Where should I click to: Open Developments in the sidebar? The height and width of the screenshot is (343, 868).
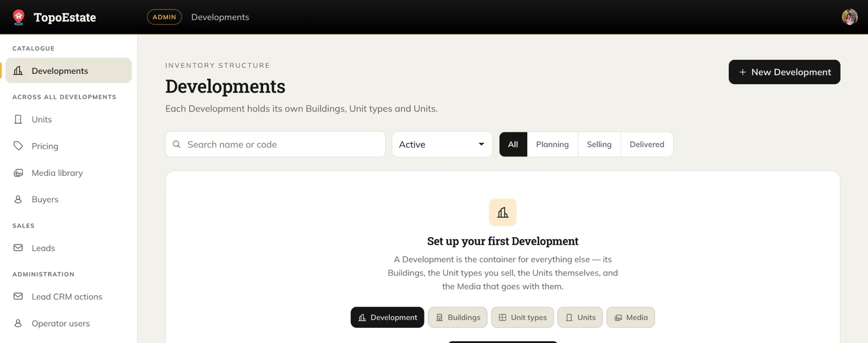click(68, 71)
